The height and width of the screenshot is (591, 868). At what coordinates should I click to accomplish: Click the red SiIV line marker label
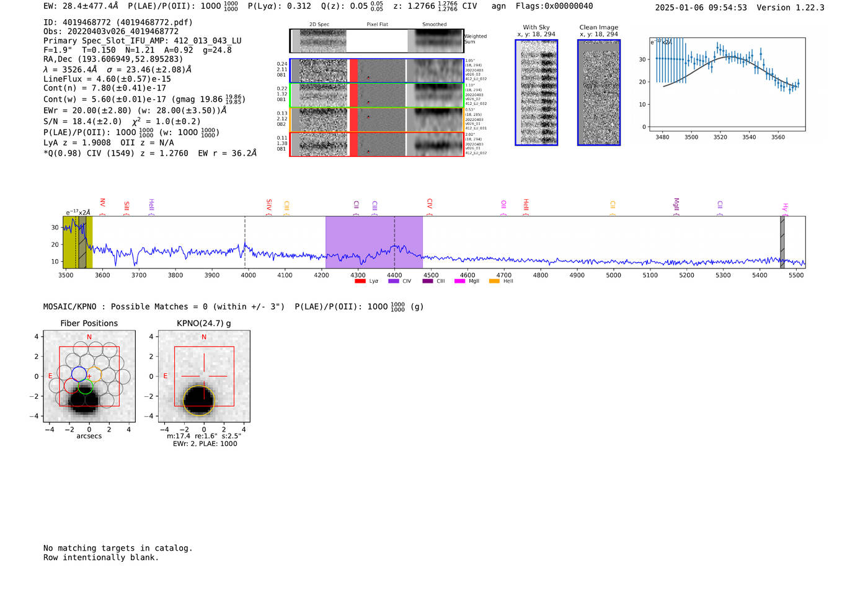pyautogui.click(x=269, y=205)
